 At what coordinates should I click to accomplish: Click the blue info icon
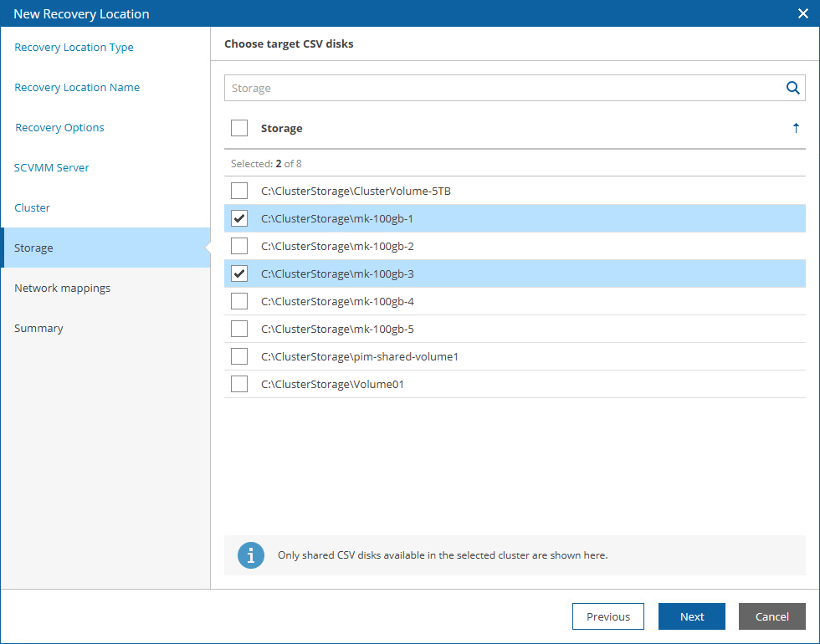click(x=251, y=555)
